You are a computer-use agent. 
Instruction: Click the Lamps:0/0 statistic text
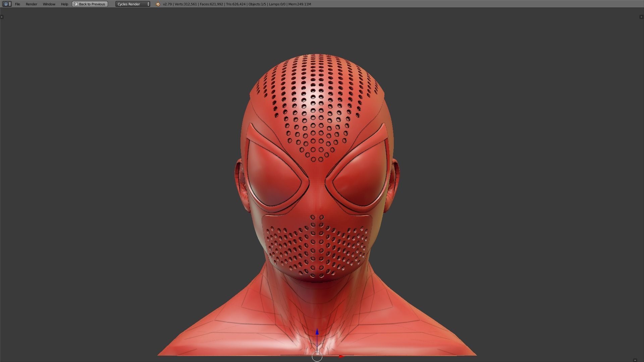(277, 4)
